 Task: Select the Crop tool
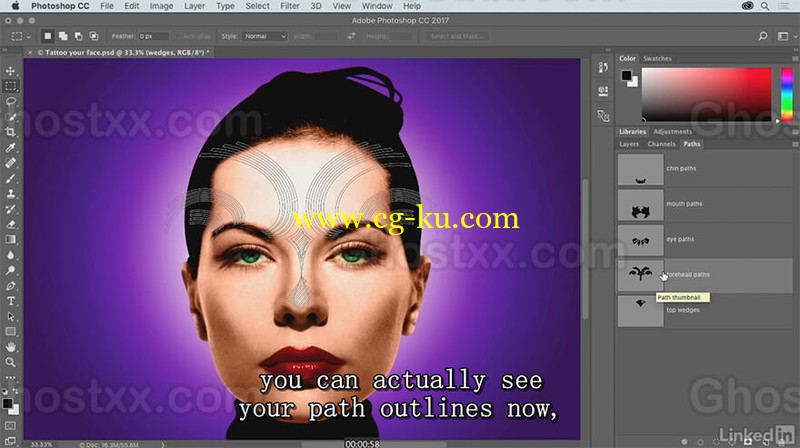(x=10, y=132)
